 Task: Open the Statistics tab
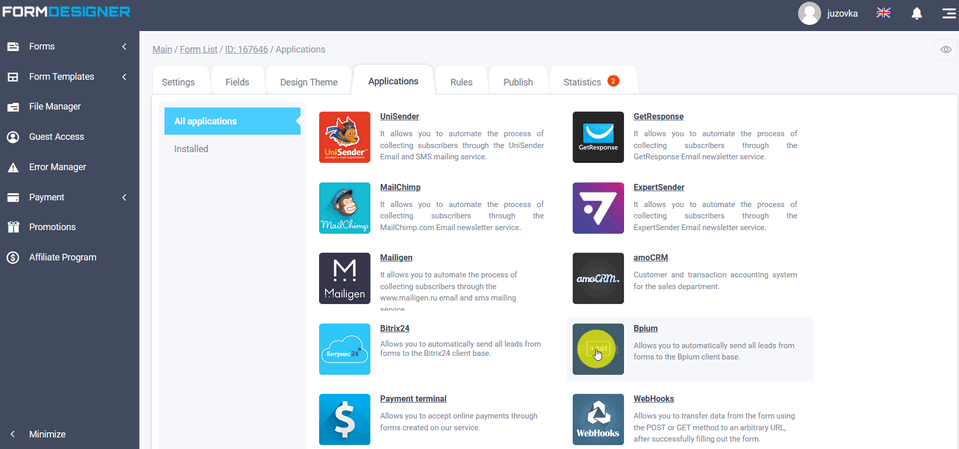pos(592,82)
